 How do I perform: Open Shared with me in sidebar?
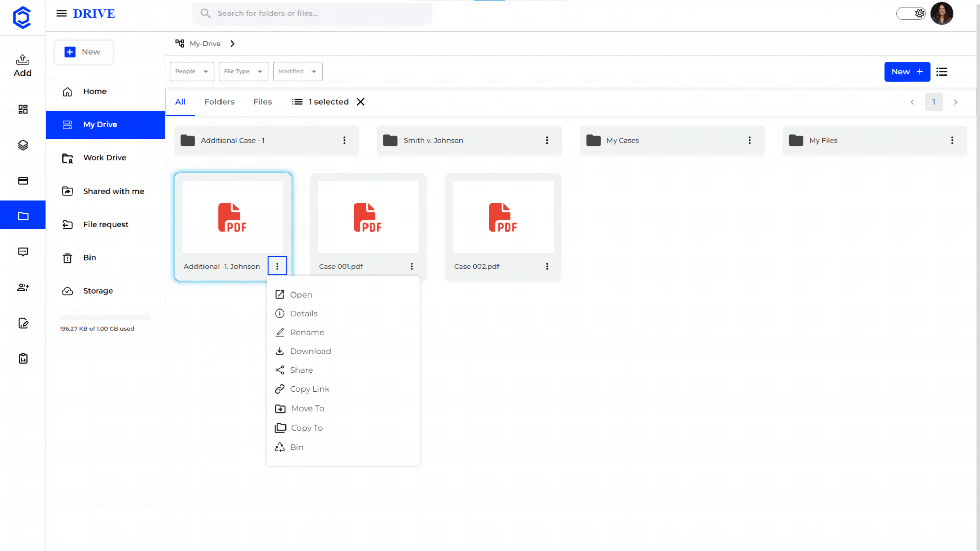coord(105,191)
